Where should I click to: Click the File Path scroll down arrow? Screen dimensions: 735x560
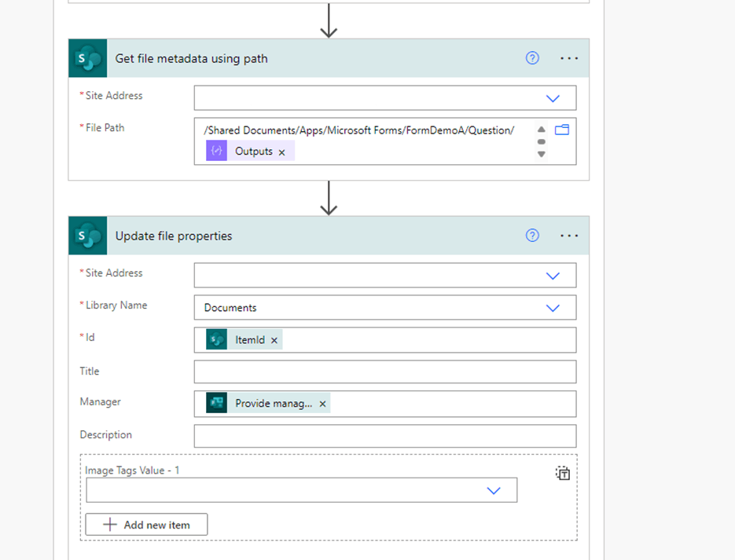click(x=542, y=154)
